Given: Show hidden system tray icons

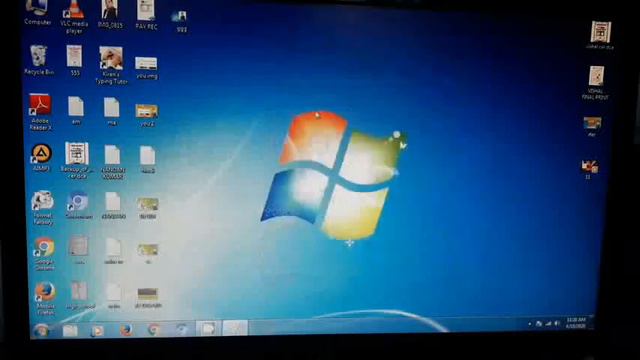Looking at the screenshot, I should 530,324.
